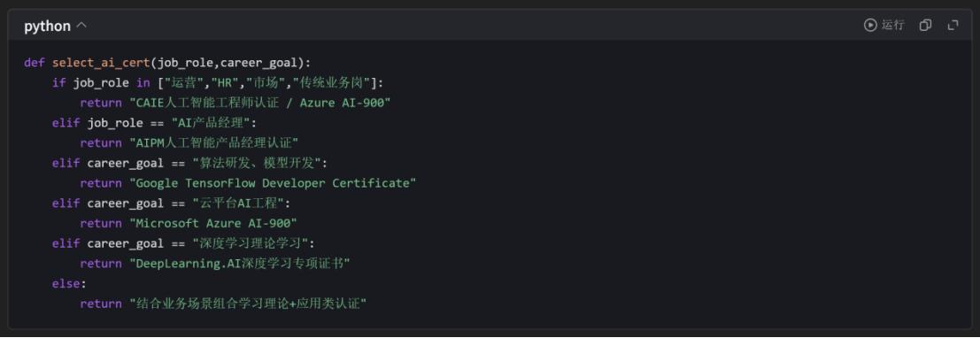The image size is (980, 338).
Task: Click "DeepLearning.AI深度学习专项证书" string
Action: coord(239,264)
